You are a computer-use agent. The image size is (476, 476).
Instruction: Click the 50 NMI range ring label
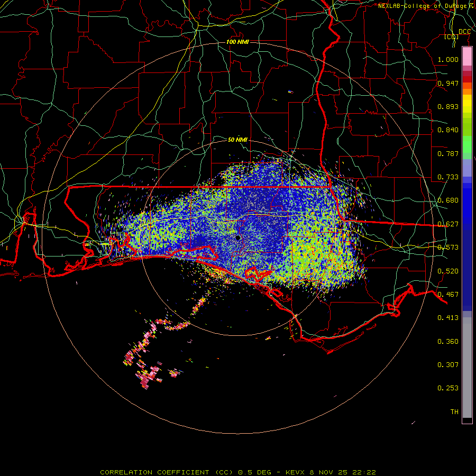[x=237, y=140]
